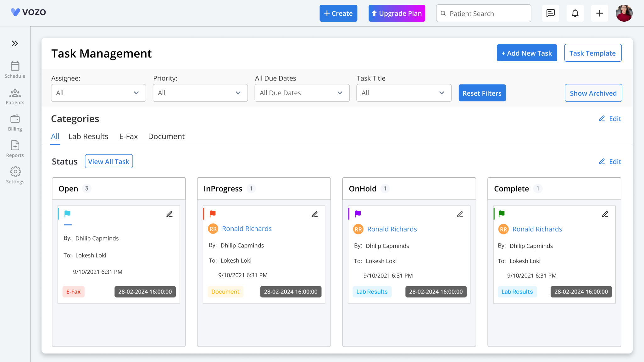The width and height of the screenshot is (644, 362).
Task: Switch to the Lab Results category tab
Action: (x=88, y=136)
